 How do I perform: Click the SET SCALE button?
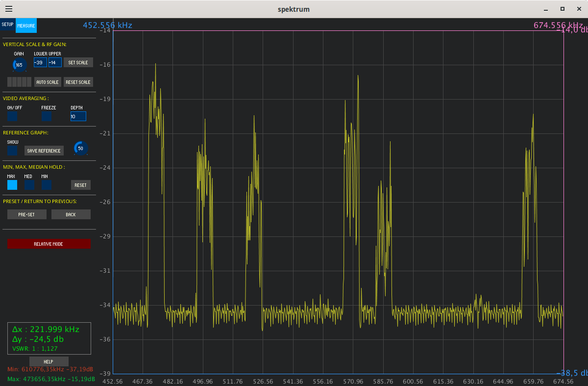click(x=78, y=62)
